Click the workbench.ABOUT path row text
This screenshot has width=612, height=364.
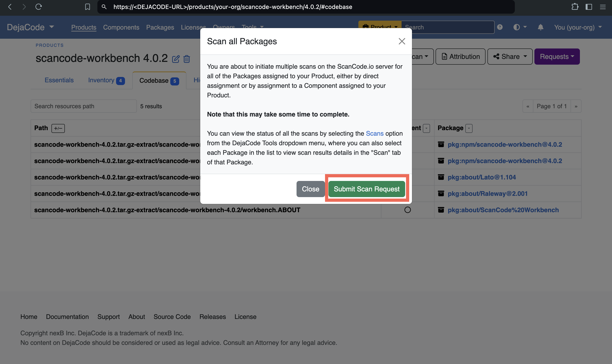pyautogui.click(x=167, y=210)
